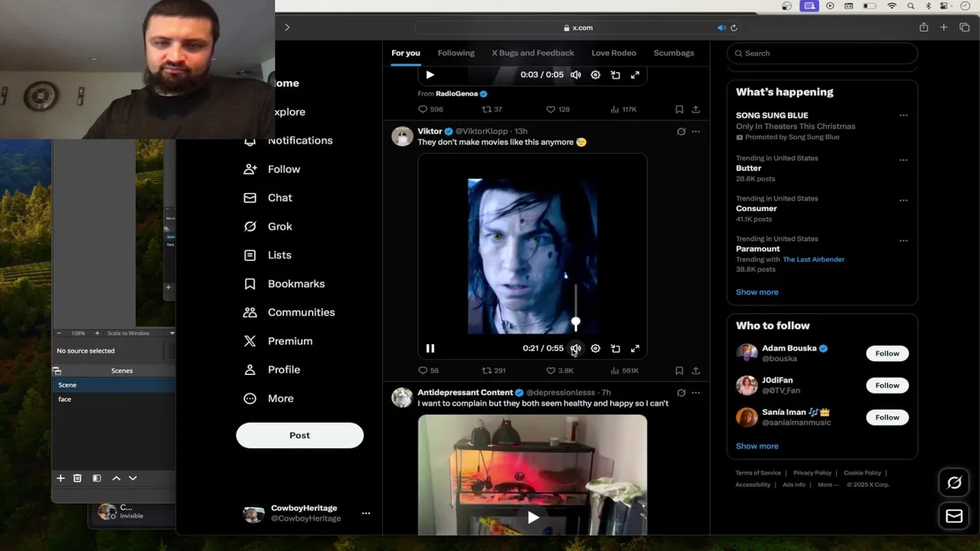This screenshot has height=551, width=980.
Task: Open X Bugs and Feedback tab
Action: [x=533, y=53]
